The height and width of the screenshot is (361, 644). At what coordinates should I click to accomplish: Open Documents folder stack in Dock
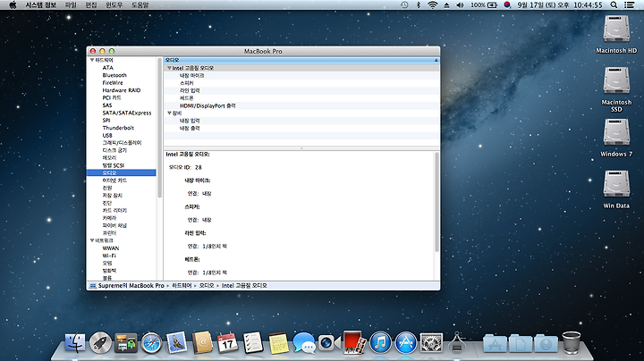tap(521, 343)
